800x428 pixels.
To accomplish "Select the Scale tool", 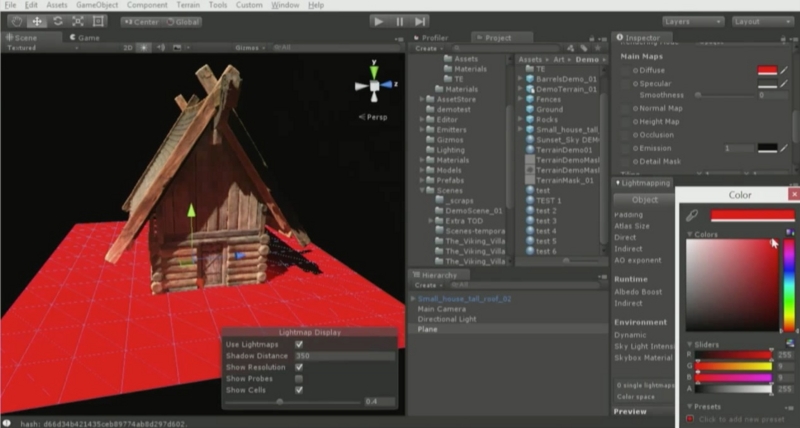I will (x=78, y=21).
